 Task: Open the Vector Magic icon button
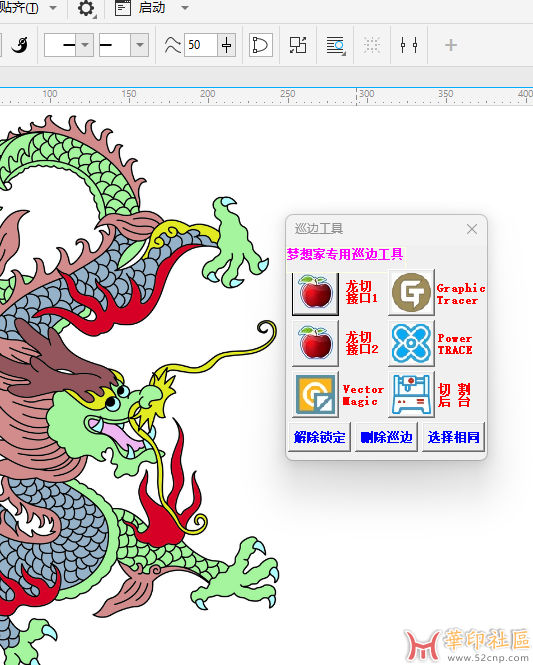pyautogui.click(x=315, y=394)
